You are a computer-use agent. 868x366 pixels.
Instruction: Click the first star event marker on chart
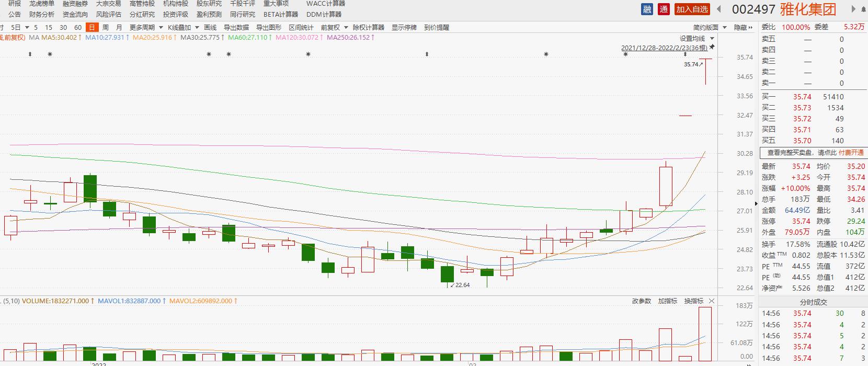coord(50,54)
